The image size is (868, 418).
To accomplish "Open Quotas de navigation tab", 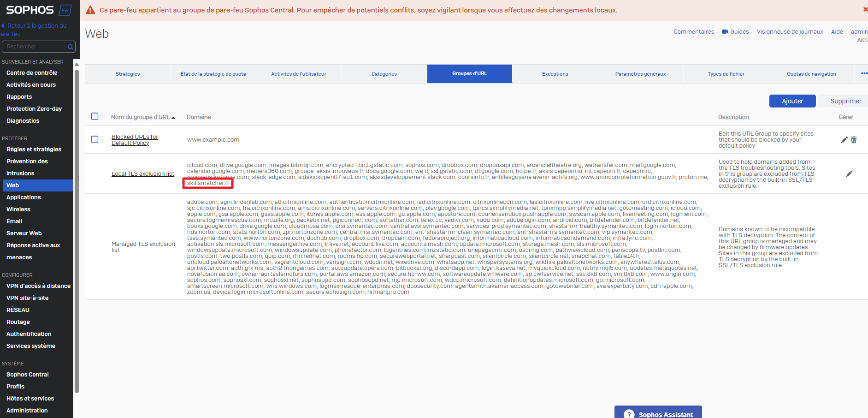I will [811, 74].
